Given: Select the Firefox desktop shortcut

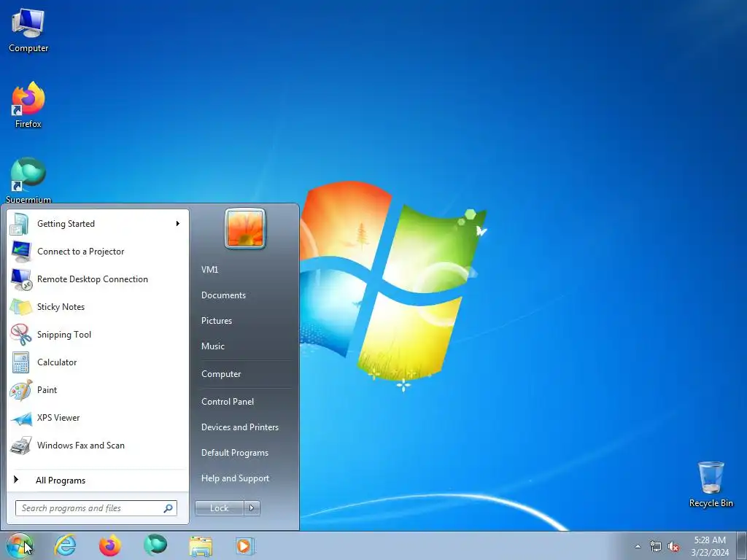Looking at the screenshot, I should click(x=28, y=105).
